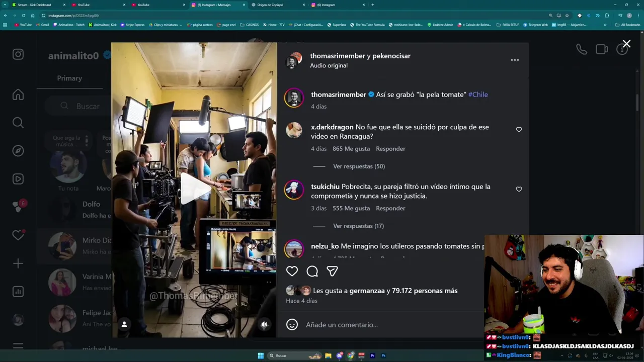Close the post with the X icon
This screenshot has width=644, height=362.
[626, 44]
